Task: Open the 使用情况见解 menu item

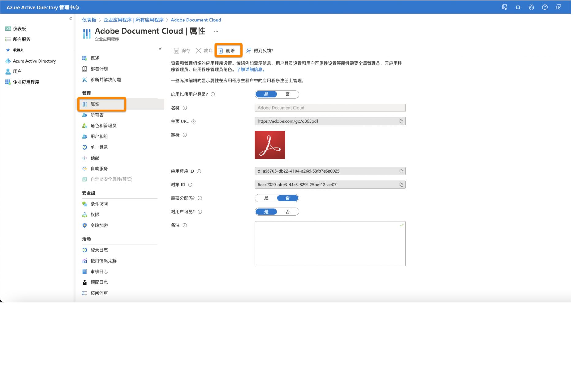Action: click(x=104, y=261)
